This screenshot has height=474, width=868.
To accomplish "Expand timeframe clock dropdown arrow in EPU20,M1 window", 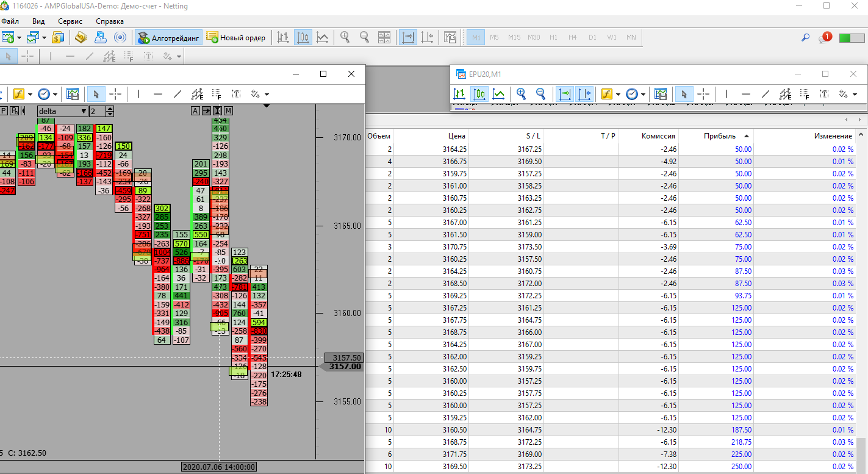I will (643, 95).
